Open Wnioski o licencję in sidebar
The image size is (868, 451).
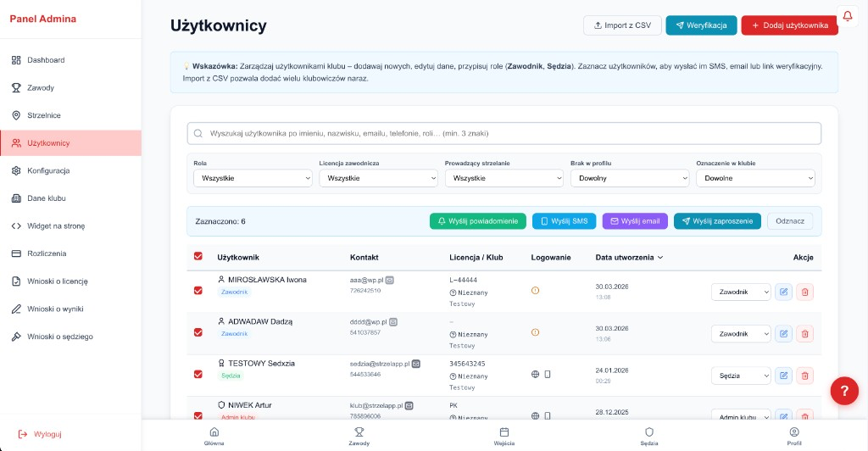[x=71, y=281]
